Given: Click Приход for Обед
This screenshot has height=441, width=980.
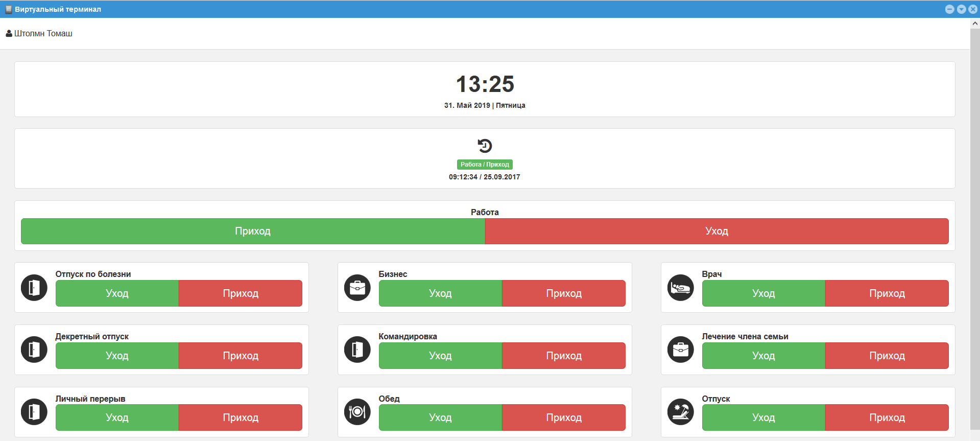Looking at the screenshot, I should [x=564, y=417].
